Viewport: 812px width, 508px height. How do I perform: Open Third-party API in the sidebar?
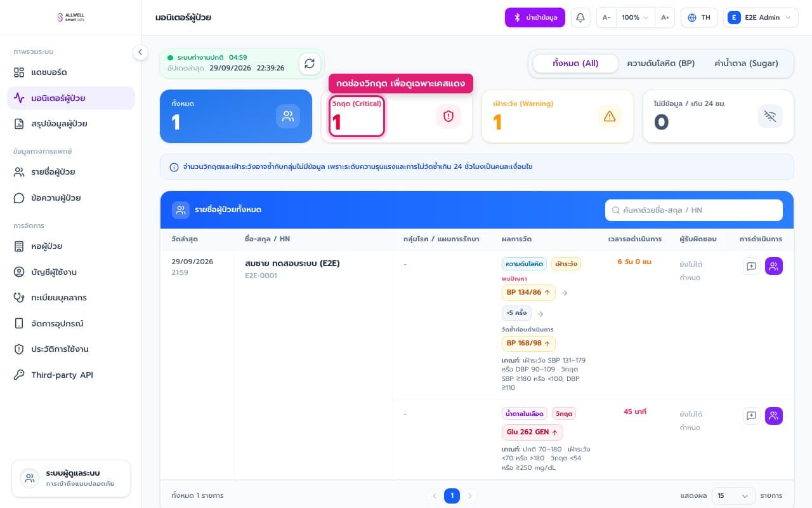pyautogui.click(x=71, y=375)
